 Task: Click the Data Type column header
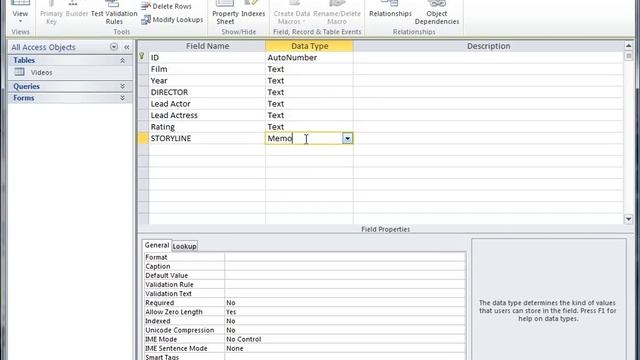coord(309,46)
